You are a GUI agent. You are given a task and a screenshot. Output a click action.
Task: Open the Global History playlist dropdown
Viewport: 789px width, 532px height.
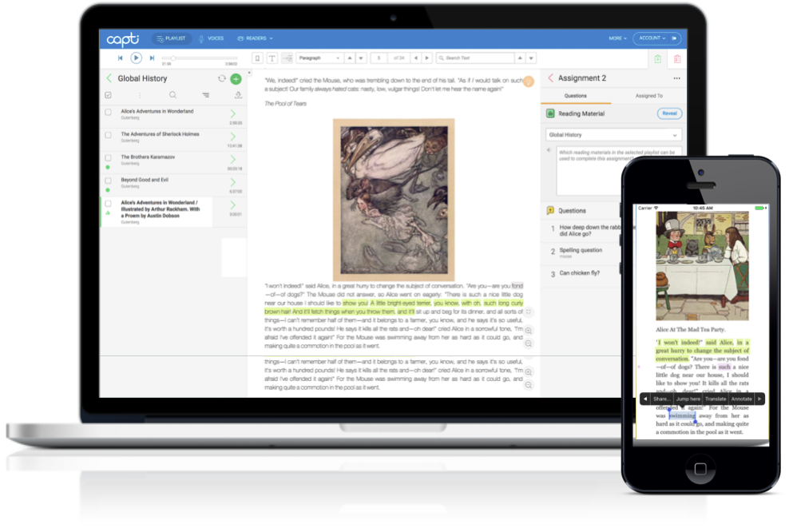tap(614, 135)
